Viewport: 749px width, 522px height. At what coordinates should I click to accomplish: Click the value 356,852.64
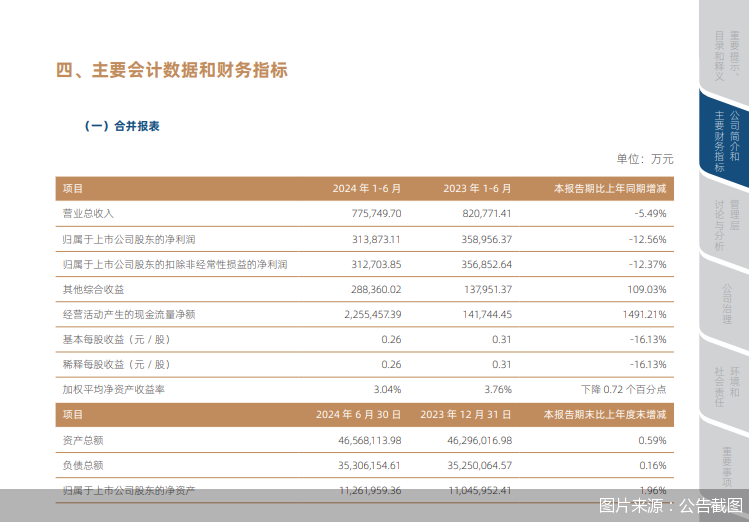pos(486,265)
